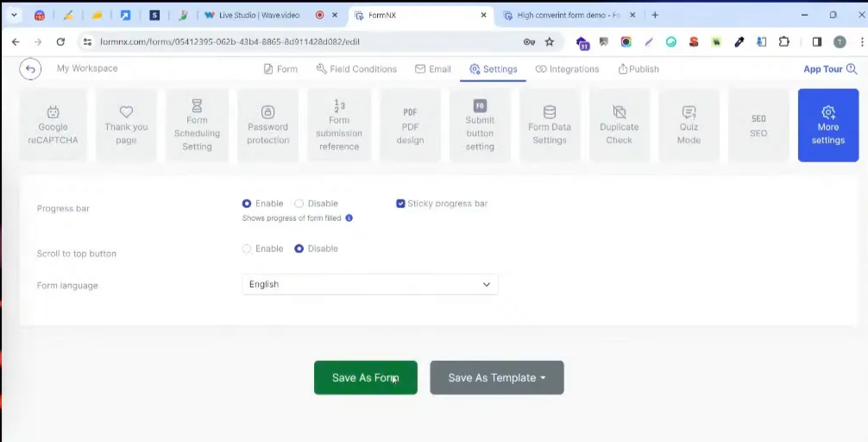Expand Save As Template options arrow

click(x=543, y=378)
